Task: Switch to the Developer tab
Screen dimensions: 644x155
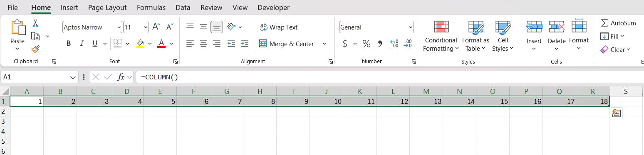Action: click(273, 7)
